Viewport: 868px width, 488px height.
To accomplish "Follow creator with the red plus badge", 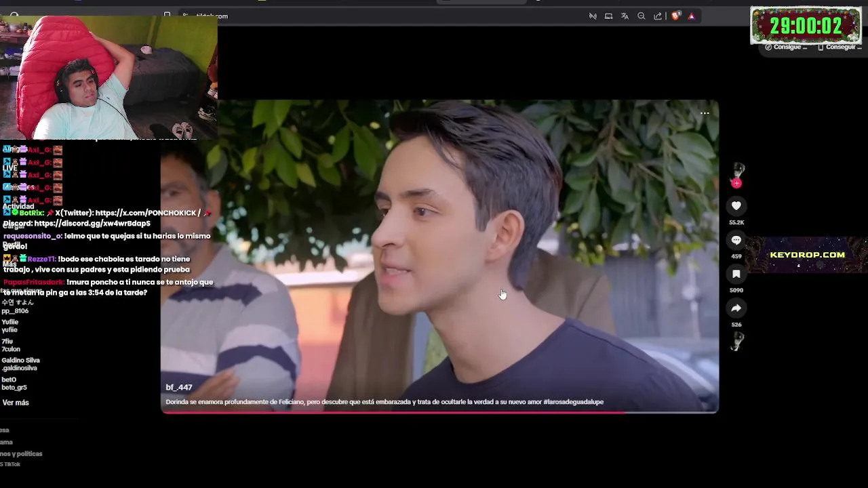I will pos(736,183).
